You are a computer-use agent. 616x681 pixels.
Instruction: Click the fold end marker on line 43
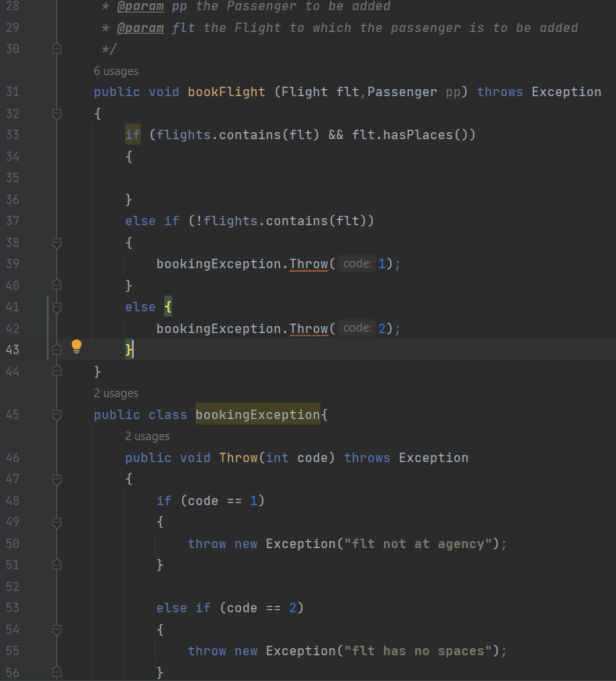coord(57,349)
